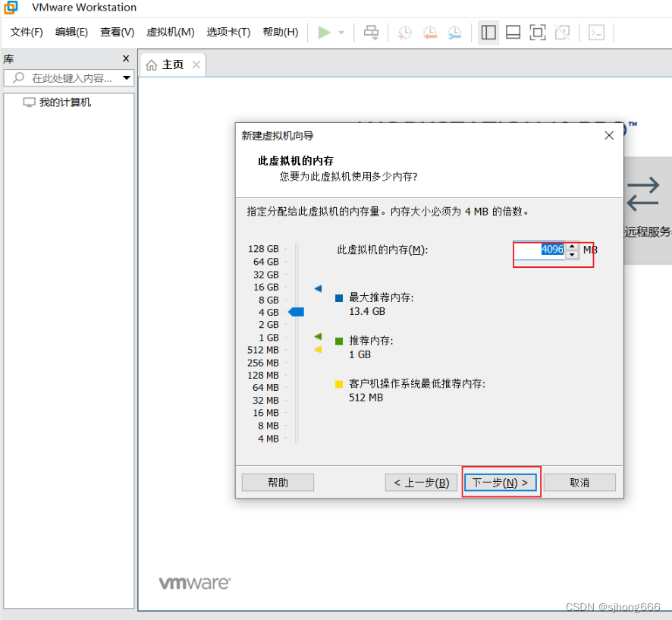Click the 4 MB slider label
Image resolution: width=672 pixels, height=620 pixels.
(x=268, y=439)
